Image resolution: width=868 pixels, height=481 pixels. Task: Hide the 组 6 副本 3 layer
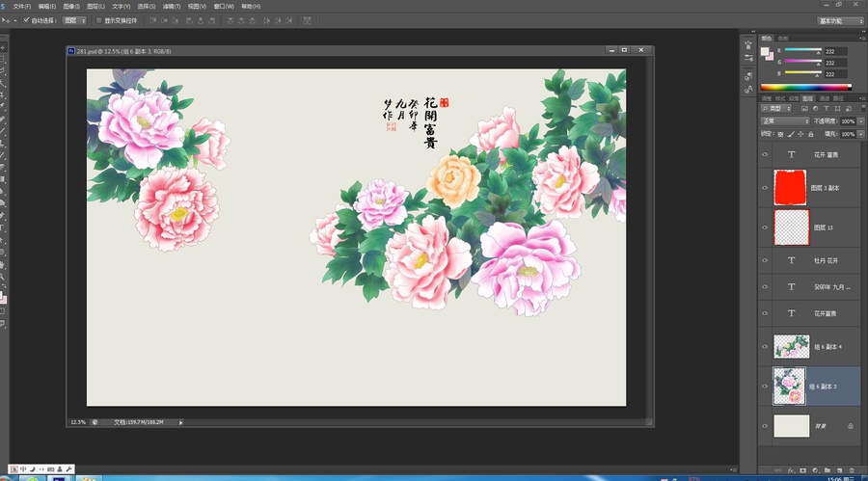[x=765, y=387]
